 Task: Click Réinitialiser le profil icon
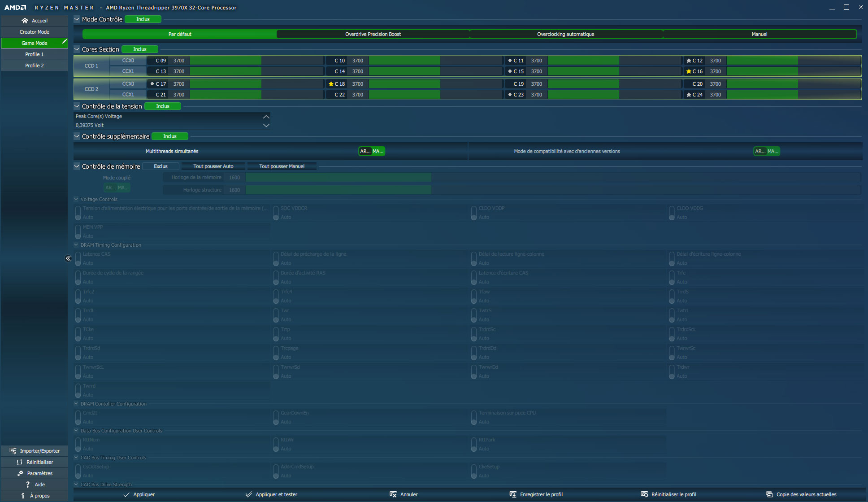click(644, 494)
